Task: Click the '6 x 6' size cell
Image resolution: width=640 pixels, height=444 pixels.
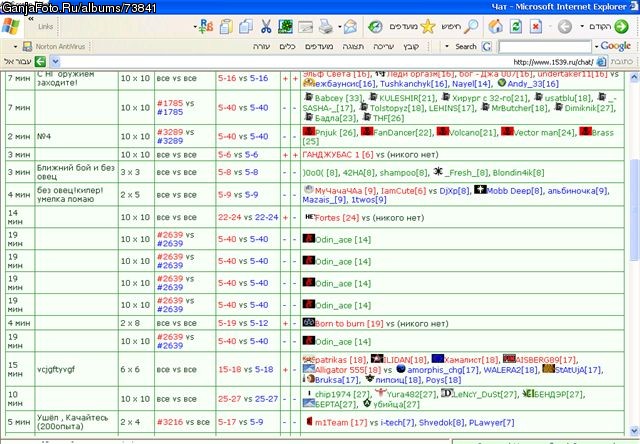Action: 136,369
